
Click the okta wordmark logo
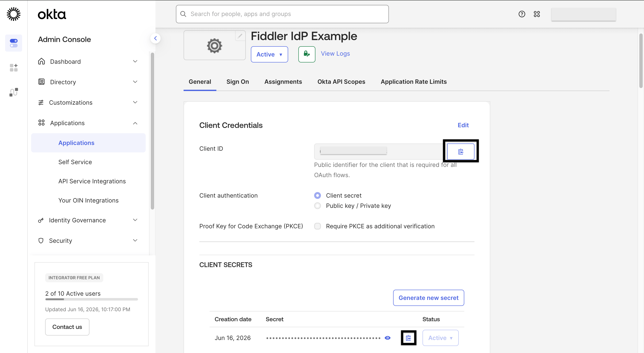click(52, 14)
